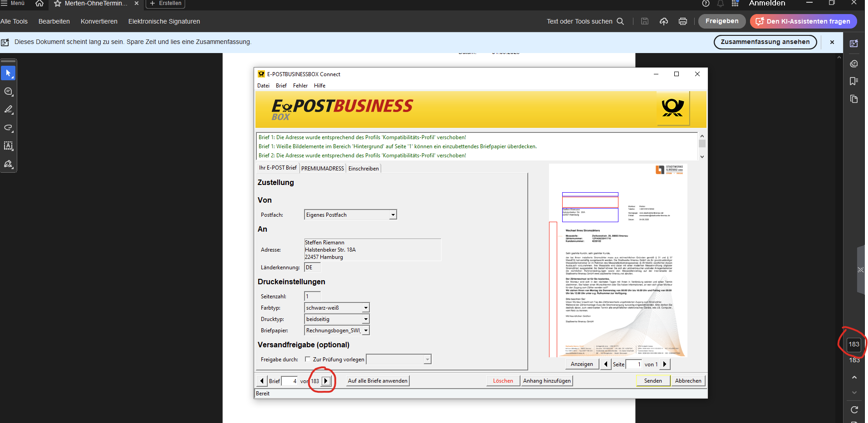Open the print icon in Acrobat toolbar
Screen dimensions: 868x423
tap(682, 21)
